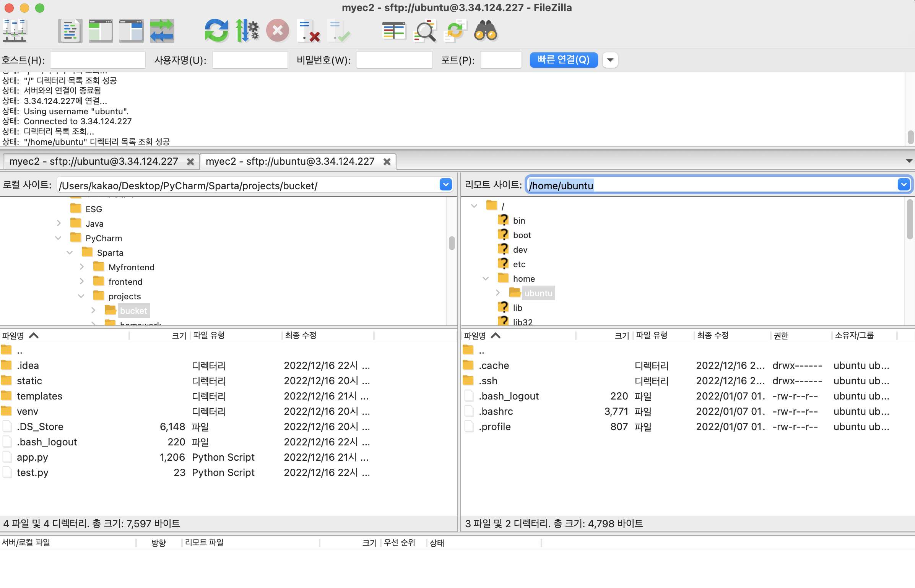915x588 pixels.
Task: Select the remote .ssh folder
Action: [x=488, y=381]
